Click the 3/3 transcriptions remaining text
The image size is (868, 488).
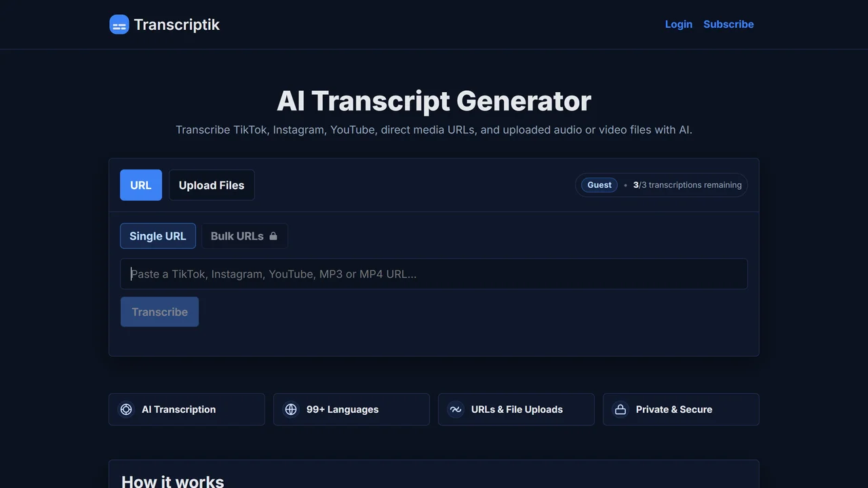tap(688, 185)
